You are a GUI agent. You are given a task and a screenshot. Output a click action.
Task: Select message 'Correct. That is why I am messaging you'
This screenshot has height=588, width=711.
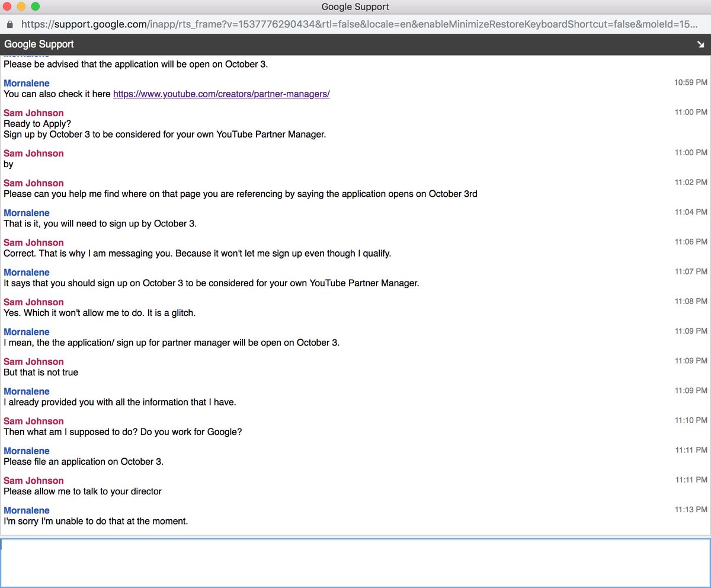[197, 254]
